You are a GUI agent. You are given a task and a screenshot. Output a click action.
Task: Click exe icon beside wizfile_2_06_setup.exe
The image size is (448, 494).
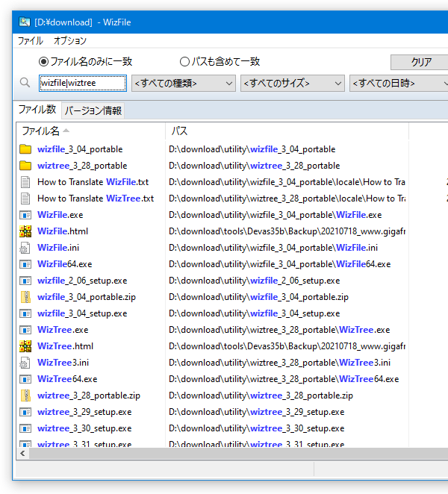[x=25, y=281]
